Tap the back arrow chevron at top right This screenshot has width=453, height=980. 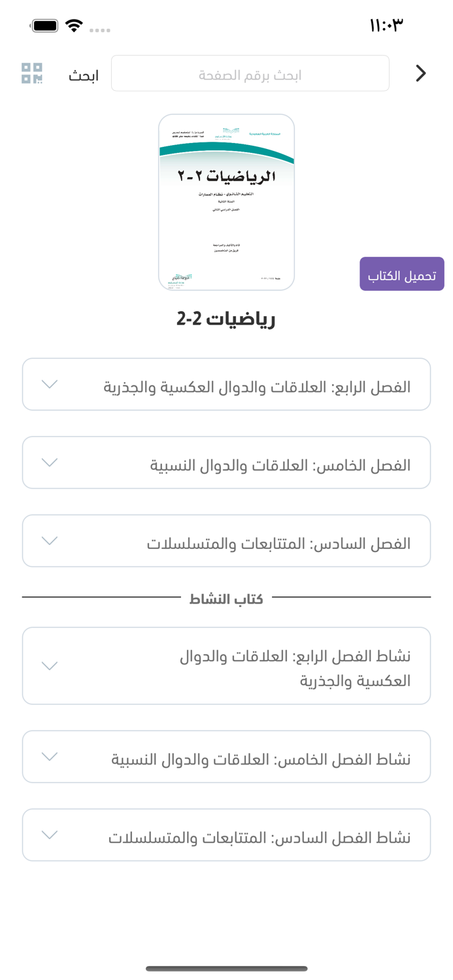(421, 73)
